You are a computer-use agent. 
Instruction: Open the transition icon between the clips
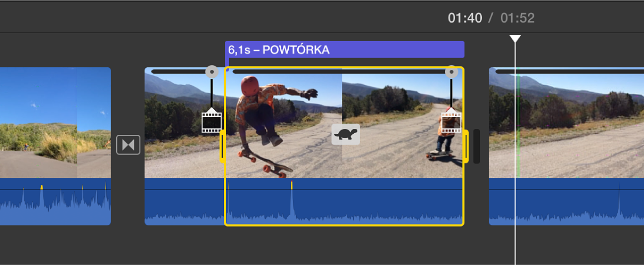129,145
